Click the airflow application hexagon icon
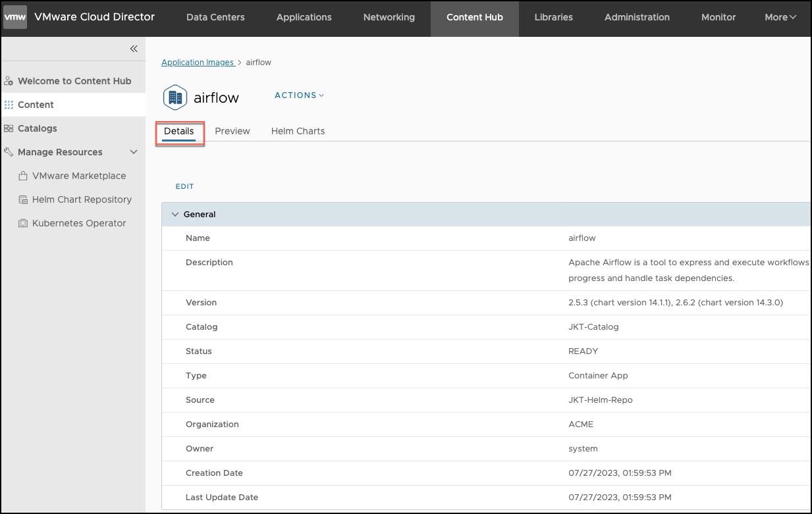Viewport: 812px width, 514px height. (x=175, y=97)
